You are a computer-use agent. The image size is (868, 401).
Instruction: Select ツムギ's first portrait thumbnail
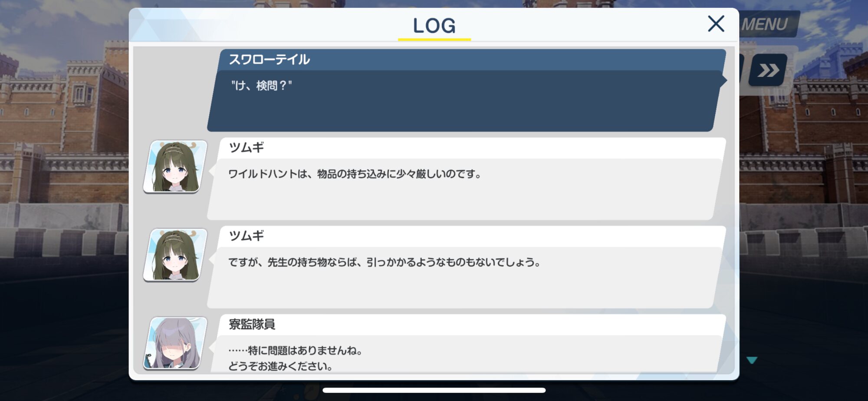click(x=175, y=167)
